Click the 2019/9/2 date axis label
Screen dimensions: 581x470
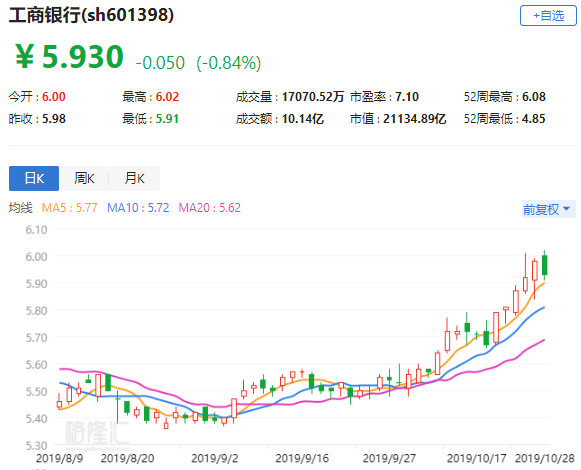pos(215,458)
